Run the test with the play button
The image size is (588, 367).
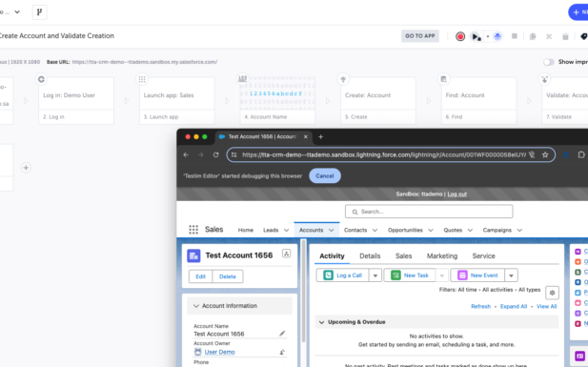(476, 36)
